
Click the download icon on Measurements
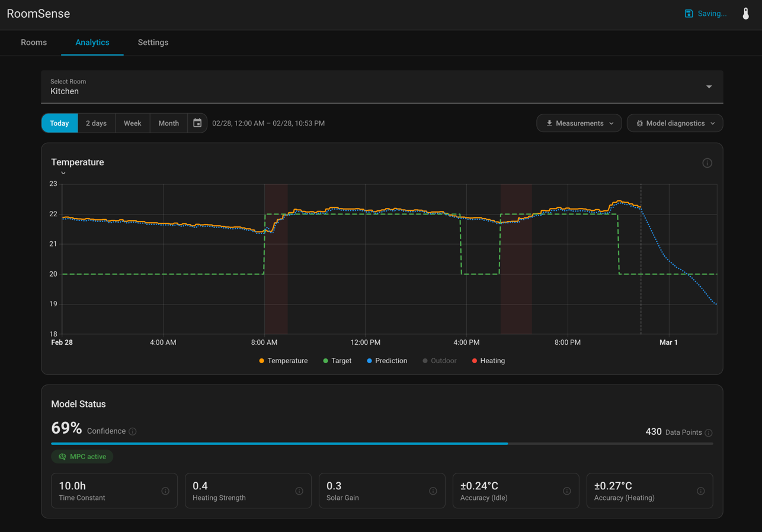click(x=548, y=123)
